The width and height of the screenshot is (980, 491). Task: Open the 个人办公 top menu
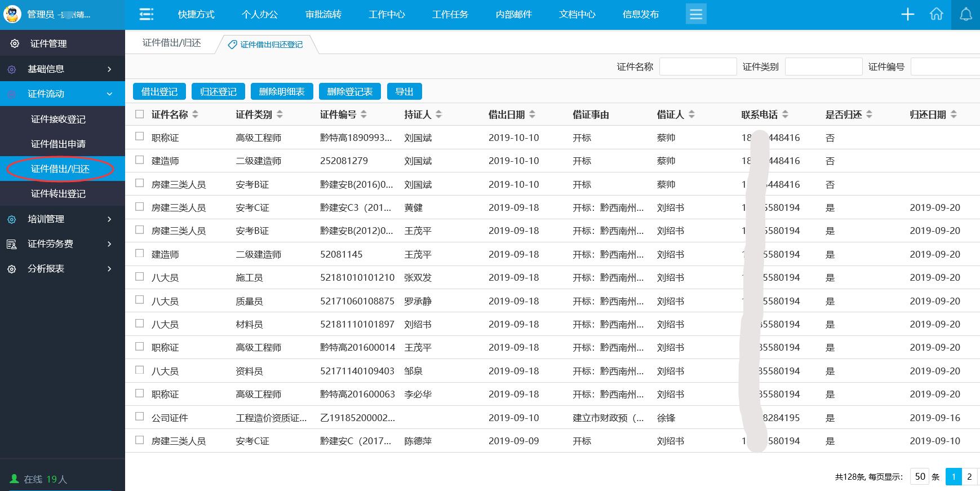(x=260, y=15)
